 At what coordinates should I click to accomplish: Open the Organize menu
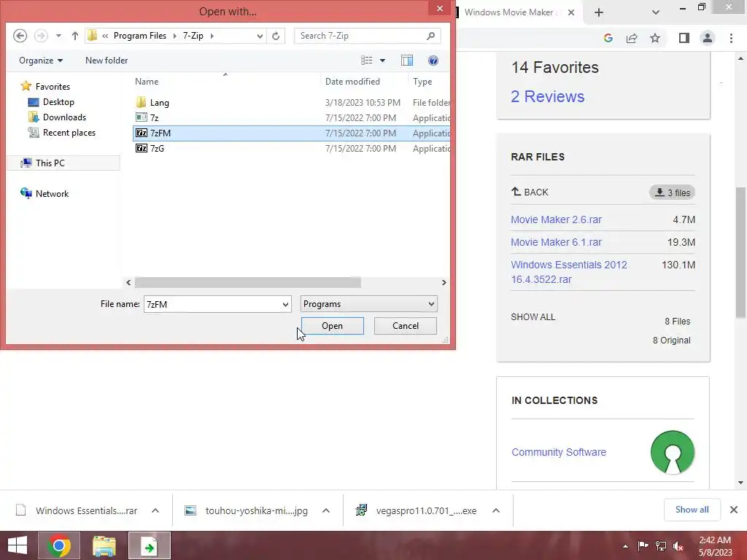pyautogui.click(x=41, y=61)
